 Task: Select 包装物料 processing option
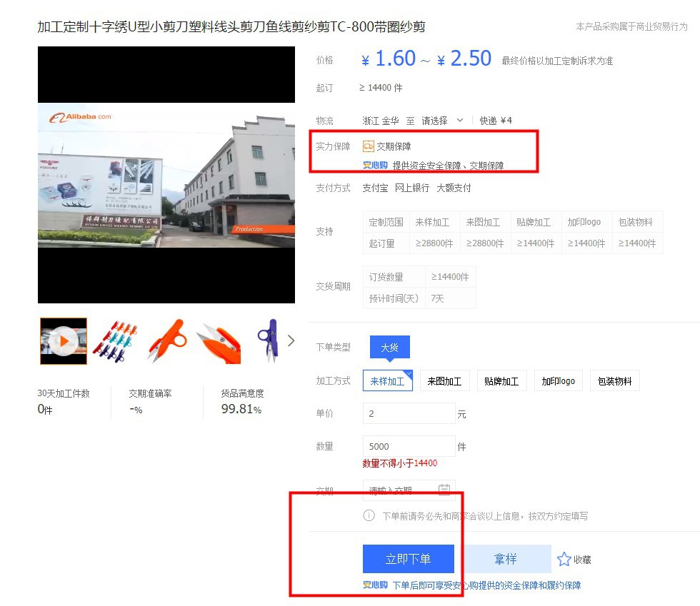click(615, 381)
